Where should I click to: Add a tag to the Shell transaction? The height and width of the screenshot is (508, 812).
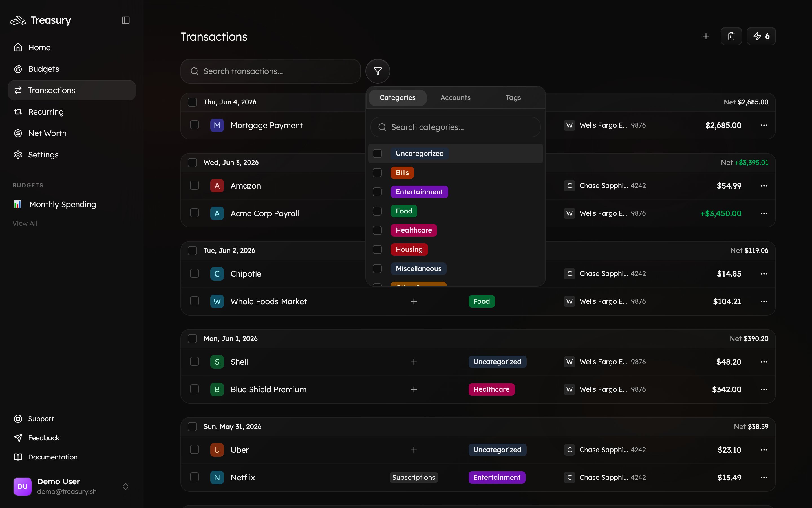point(414,362)
